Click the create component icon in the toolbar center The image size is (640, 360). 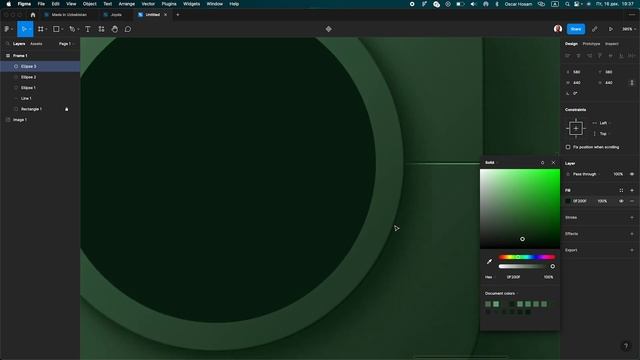click(x=329, y=29)
